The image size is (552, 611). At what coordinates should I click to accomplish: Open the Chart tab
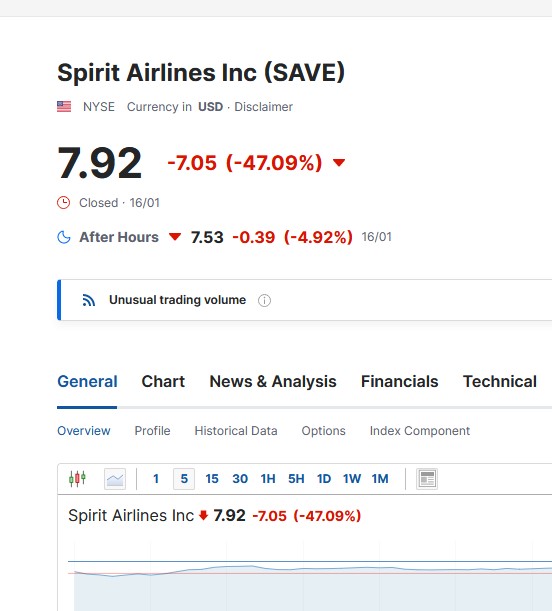click(x=163, y=381)
